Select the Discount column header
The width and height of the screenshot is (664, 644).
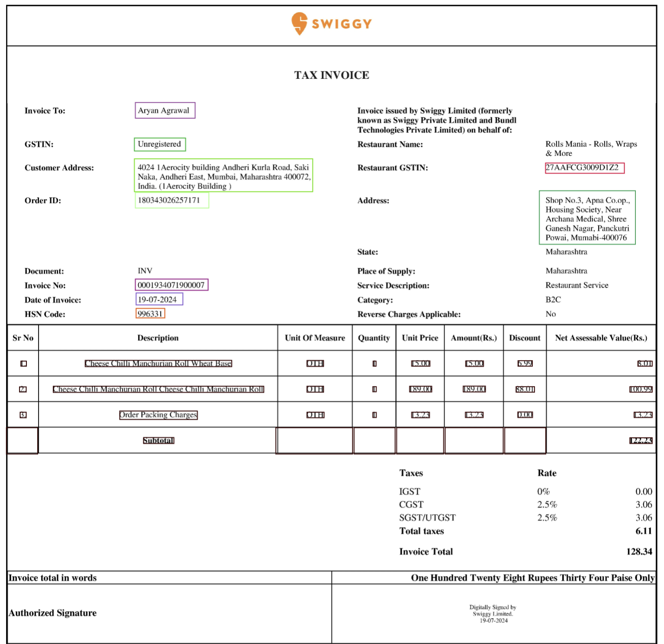click(525, 338)
